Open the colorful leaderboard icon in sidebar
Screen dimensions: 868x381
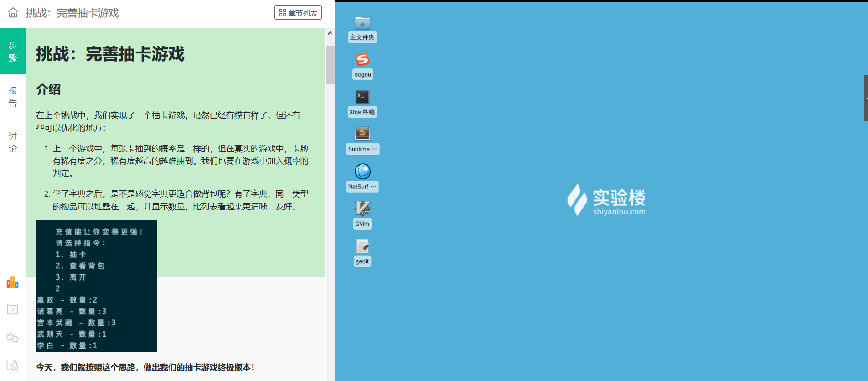(13, 282)
